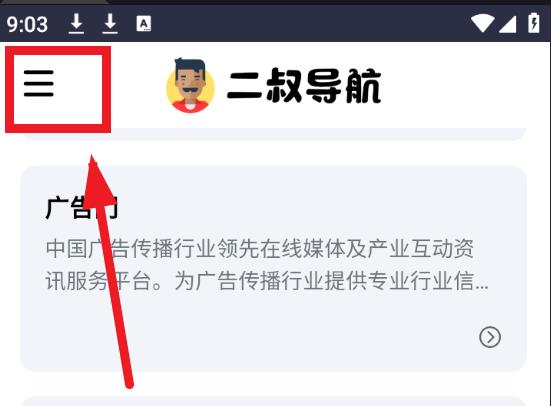Open 广告门 with the circled arrow

tap(490, 337)
